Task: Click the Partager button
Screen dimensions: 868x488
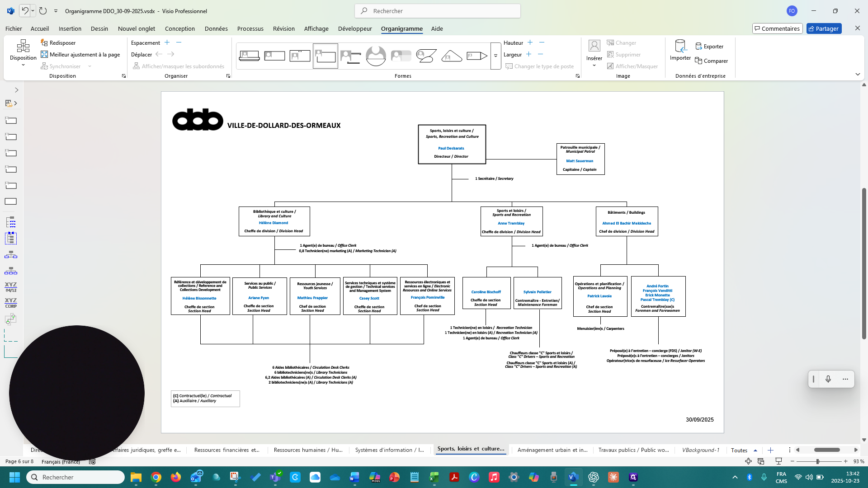Action: coord(824,28)
